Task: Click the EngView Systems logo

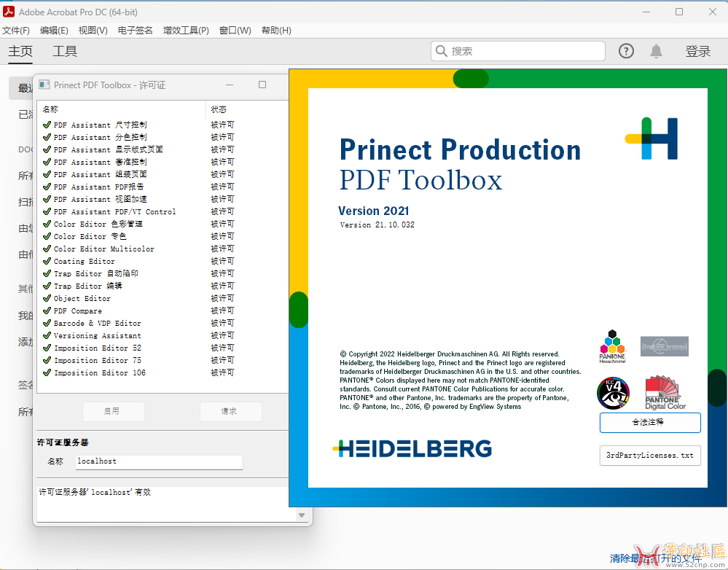Action: click(665, 346)
